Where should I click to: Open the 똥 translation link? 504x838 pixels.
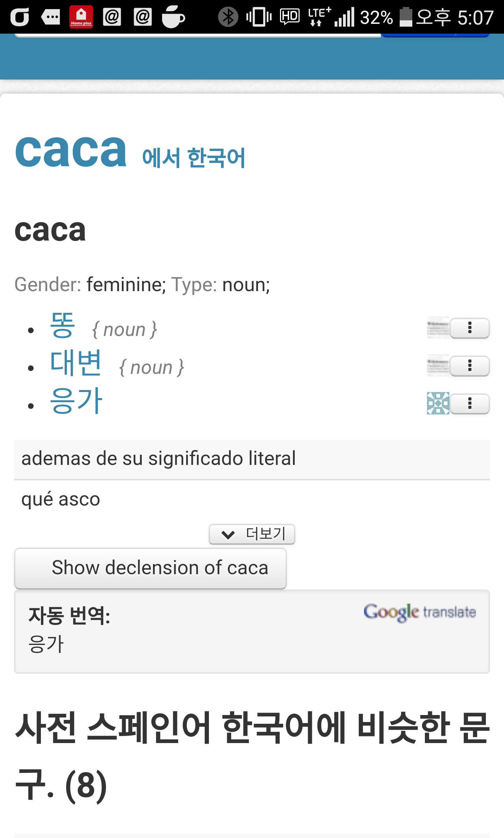click(63, 326)
